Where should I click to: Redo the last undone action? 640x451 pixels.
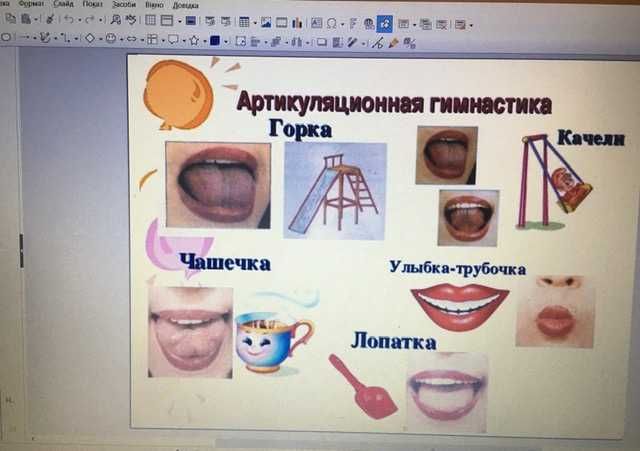coord(90,19)
